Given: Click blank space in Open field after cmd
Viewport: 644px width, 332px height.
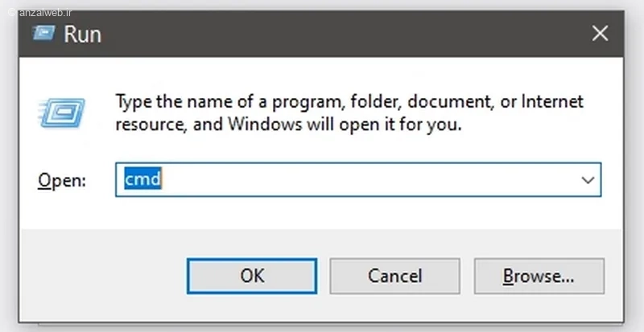Looking at the screenshot, I should click(362, 180).
